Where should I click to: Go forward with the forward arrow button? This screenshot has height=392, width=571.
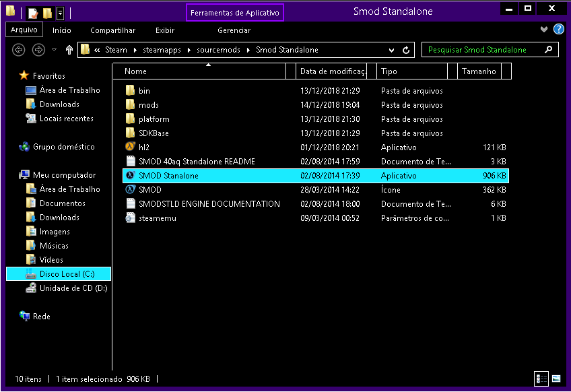(38, 50)
